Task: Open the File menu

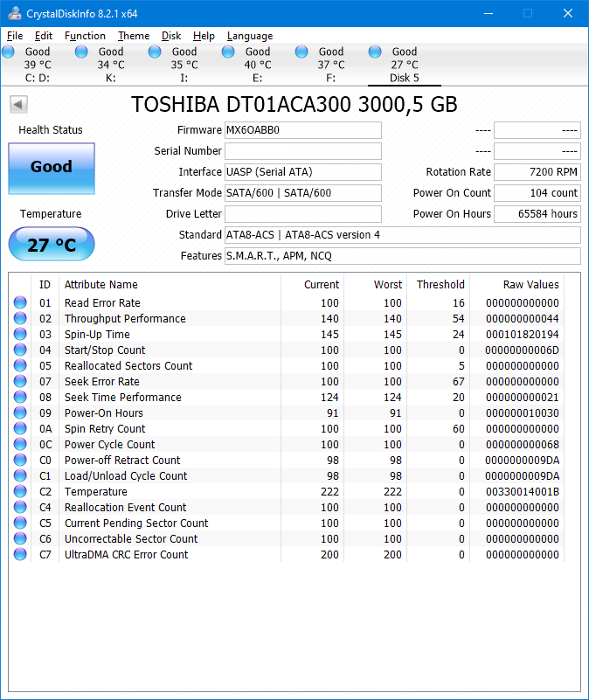Action: click(15, 36)
